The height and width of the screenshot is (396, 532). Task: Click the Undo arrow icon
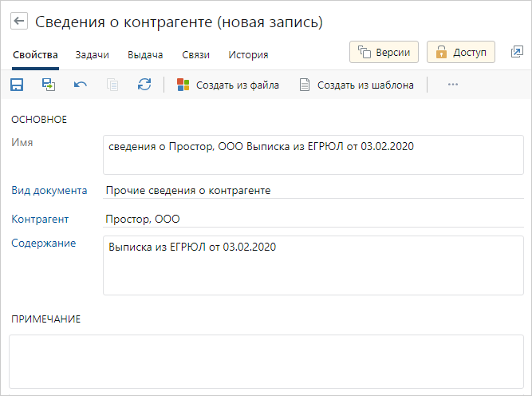point(81,85)
